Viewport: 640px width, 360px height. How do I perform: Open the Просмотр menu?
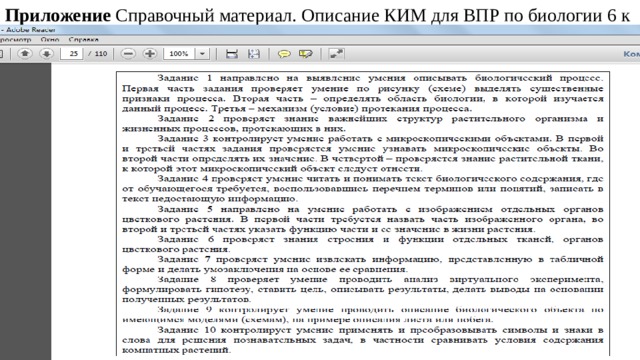(x=15, y=40)
